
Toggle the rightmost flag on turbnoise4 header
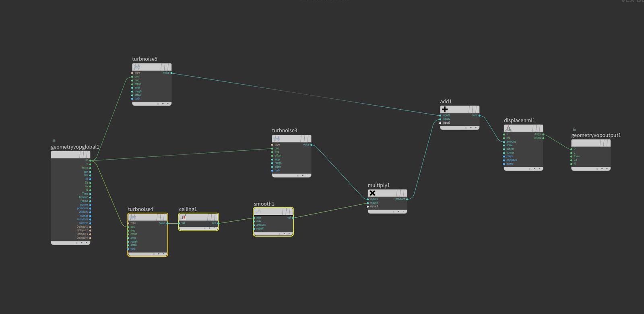[164, 217]
